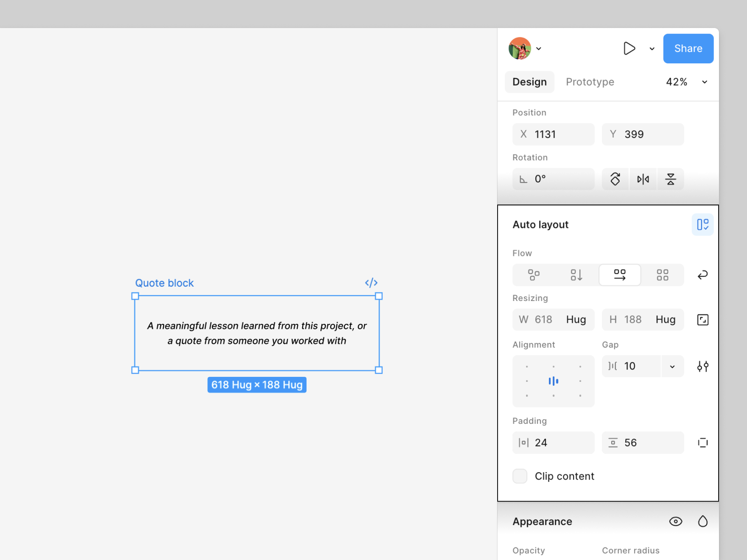Enable Clip content checkbox
Screen dimensions: 747x560
tap(520, 476)
